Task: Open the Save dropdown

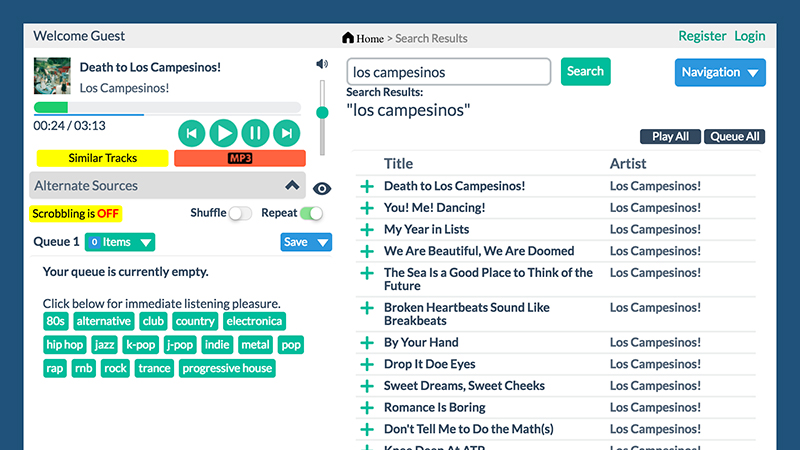Action: pyautogui.click(x=306, y=242)
